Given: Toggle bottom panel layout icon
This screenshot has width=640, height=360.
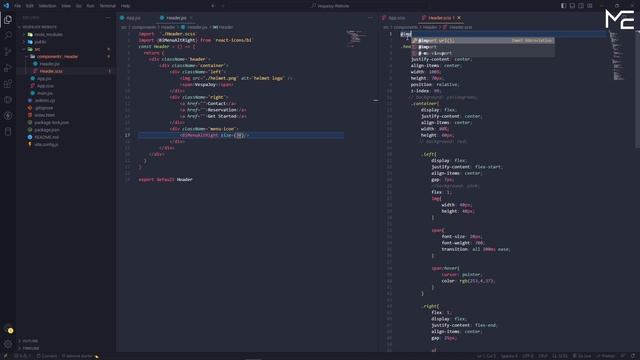Looking at the screenshot, I should [x=572, y=6].
